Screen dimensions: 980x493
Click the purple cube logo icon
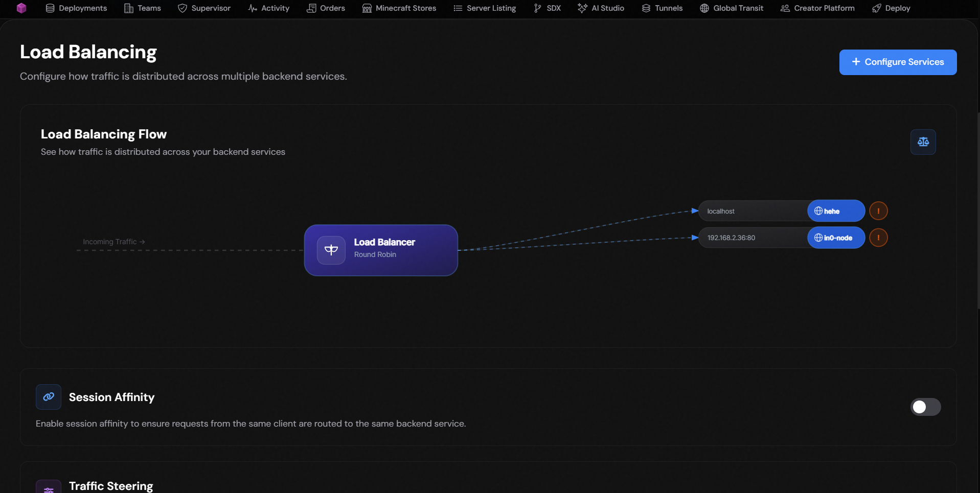[x=21, y=8]
